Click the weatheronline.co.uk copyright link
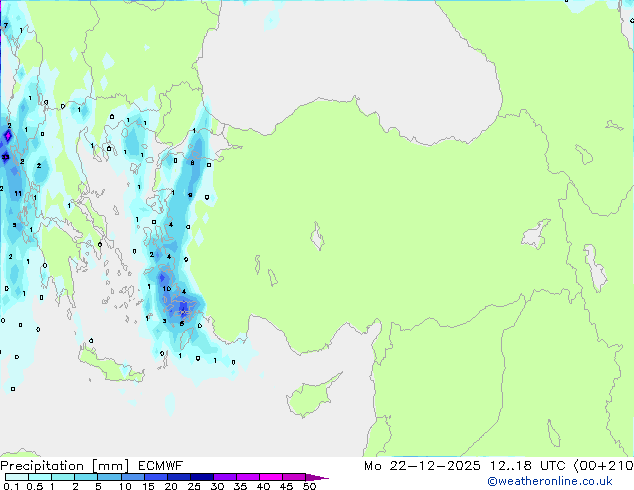 point(550,482)
